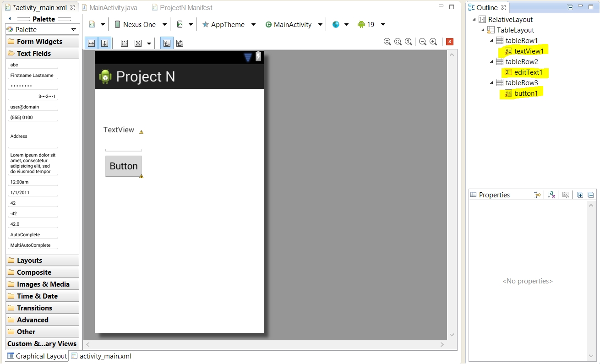
Task: Open the AppTheme theme dropdown
Action: click(229, 25)
